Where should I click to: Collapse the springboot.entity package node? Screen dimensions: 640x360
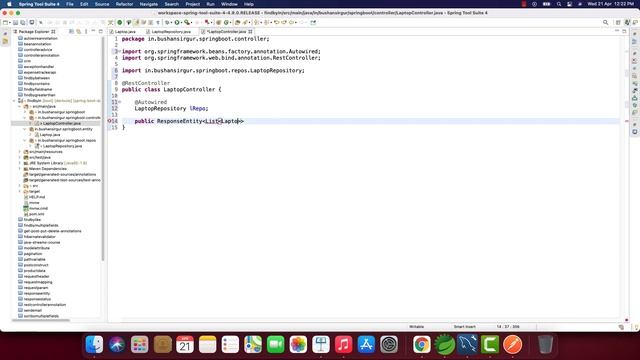click(x=25, y=129)
